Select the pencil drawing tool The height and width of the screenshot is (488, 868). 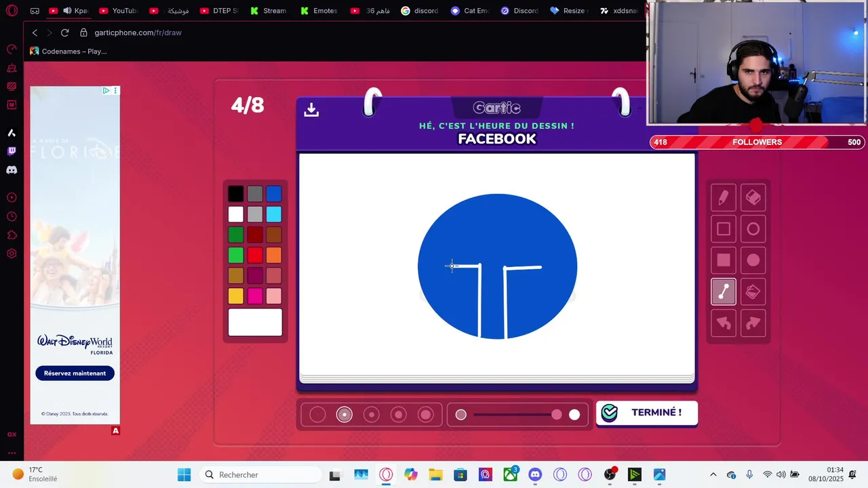724,198
